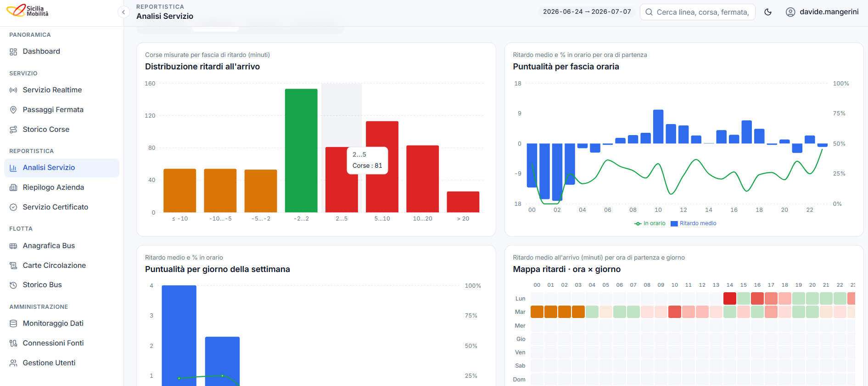Navigate to Servizio Certificato

(x=62, y=207)
